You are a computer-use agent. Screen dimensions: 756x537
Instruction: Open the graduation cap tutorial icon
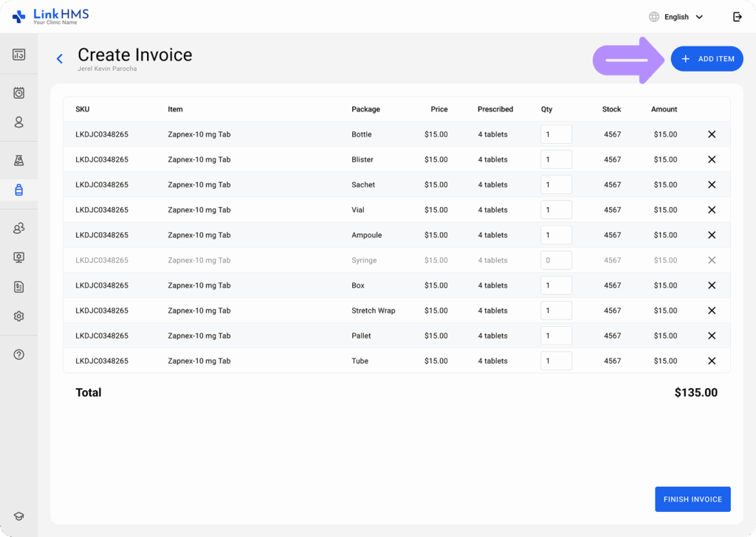[18, 516]
